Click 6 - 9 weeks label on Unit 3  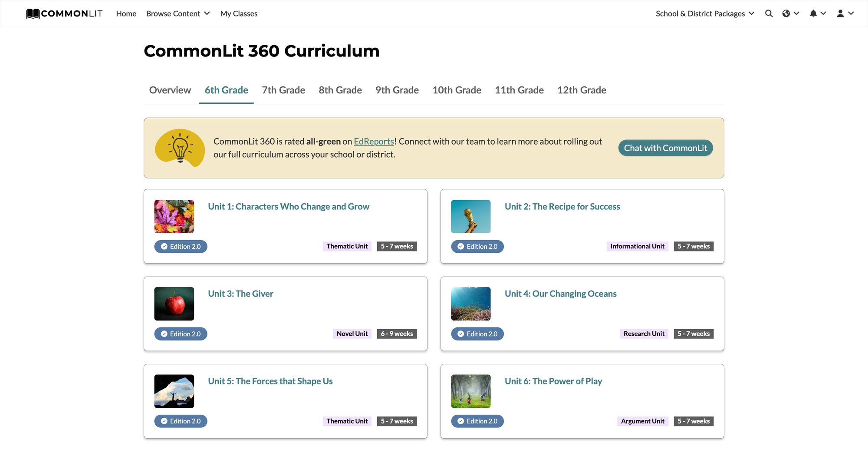[397, 334]
